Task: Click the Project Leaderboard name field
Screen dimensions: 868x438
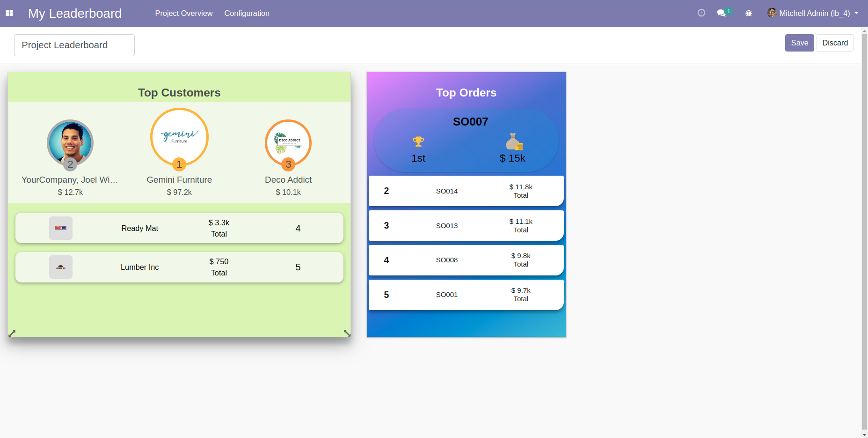Action: click(x=74, y=45)
